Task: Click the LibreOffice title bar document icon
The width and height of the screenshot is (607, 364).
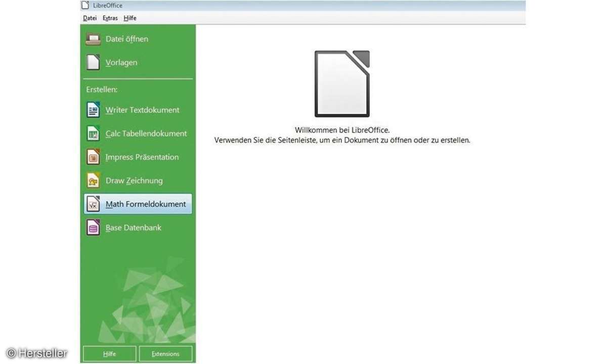Action: (x=85, y=5)
